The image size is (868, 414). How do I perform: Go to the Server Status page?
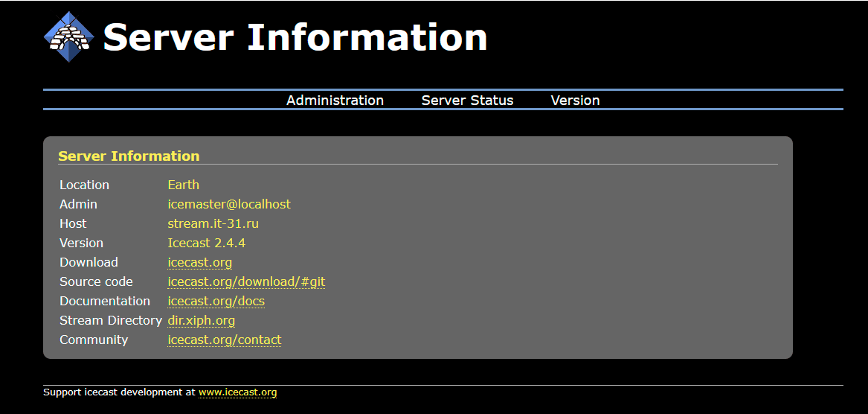click(x=468, y=101)
